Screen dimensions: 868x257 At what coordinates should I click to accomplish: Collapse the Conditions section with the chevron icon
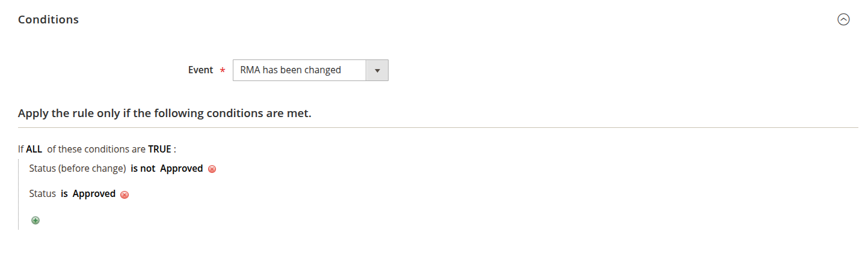coord(843,20)
